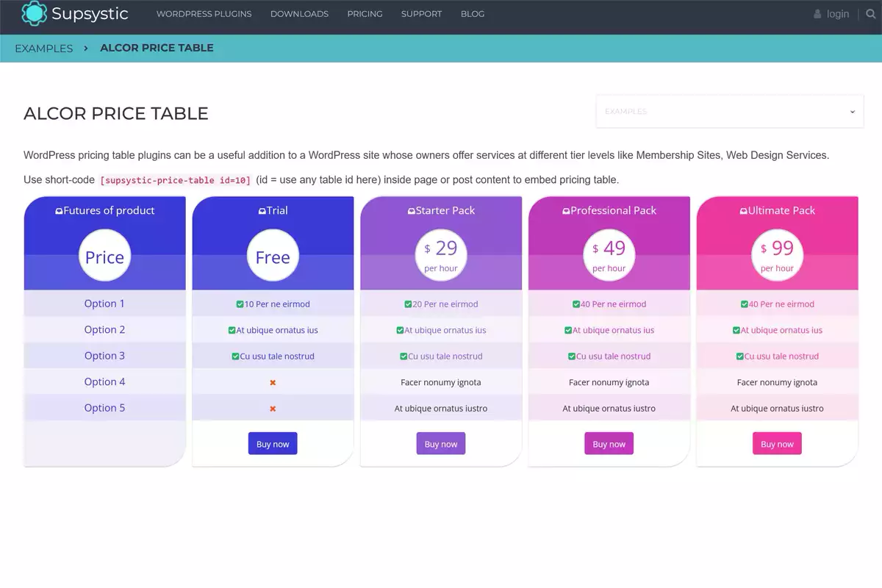Select the supsystic-price-table shortcode text
The image size is (882, 588).
click(x=175, y=180)
